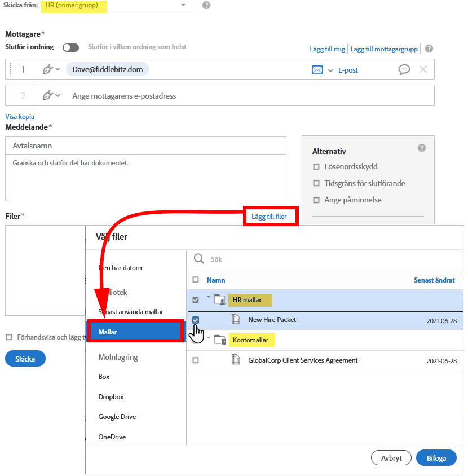Click the help icon in Alternativ panel

click(421, 148)
